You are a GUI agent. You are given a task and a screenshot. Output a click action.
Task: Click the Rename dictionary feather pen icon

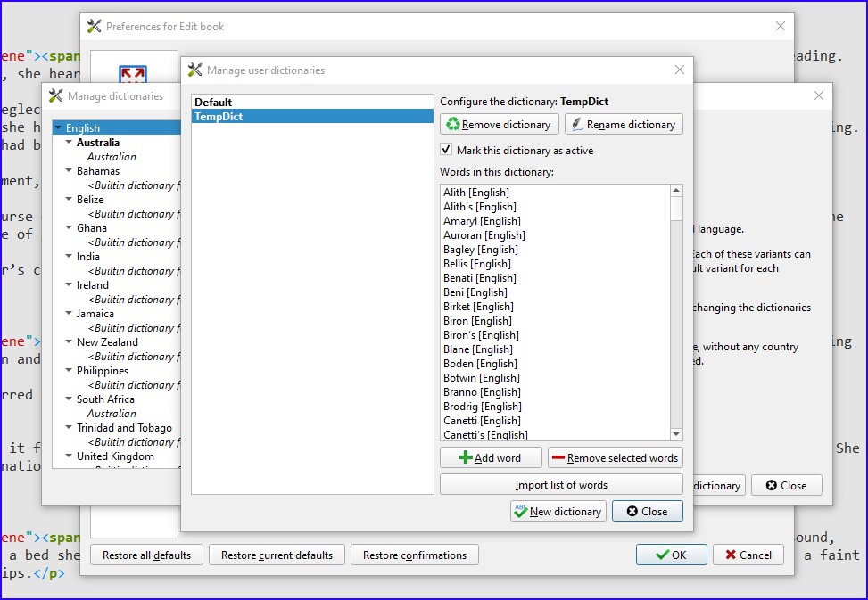tap(577, 125)
